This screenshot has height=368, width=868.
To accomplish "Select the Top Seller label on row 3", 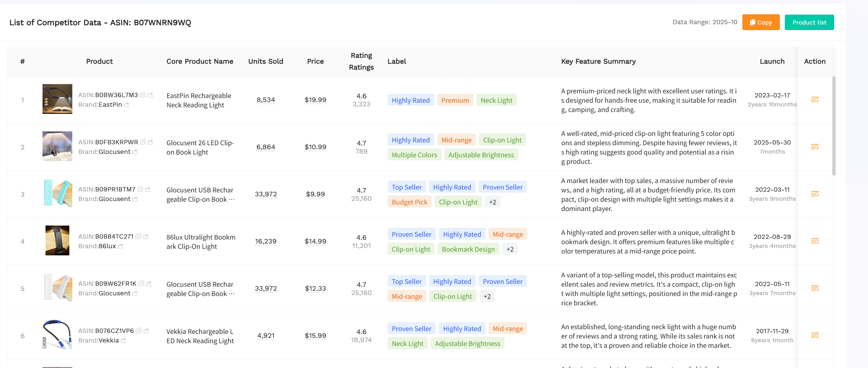I will click(406, 187).
